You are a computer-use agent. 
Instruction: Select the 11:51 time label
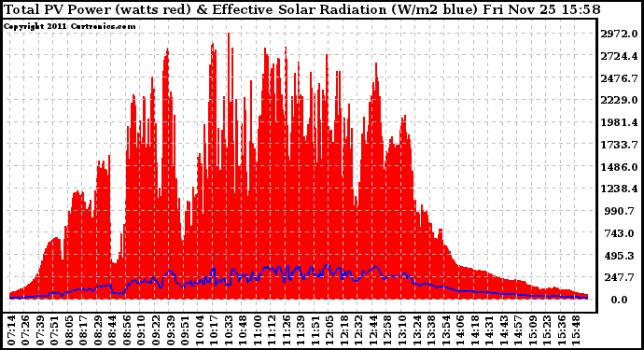[315, 329]
